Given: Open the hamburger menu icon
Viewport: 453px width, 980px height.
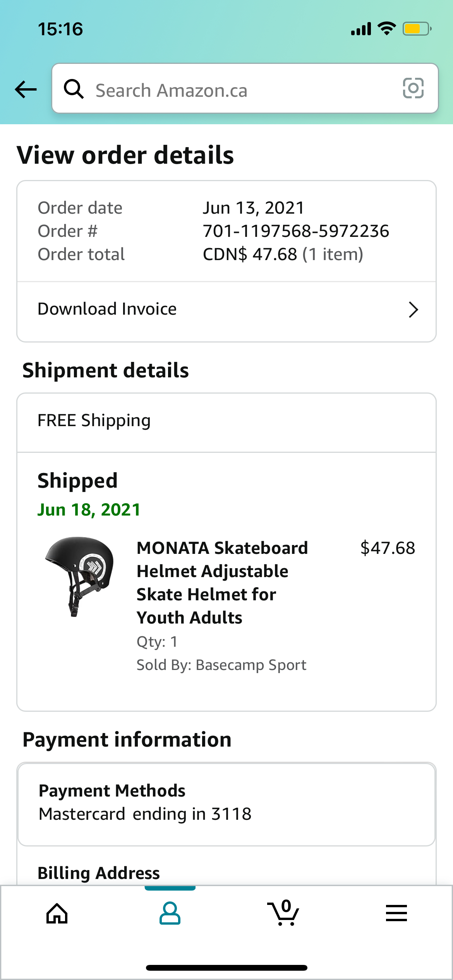Looking at the screenshot, I should click(x=396, y=913).
